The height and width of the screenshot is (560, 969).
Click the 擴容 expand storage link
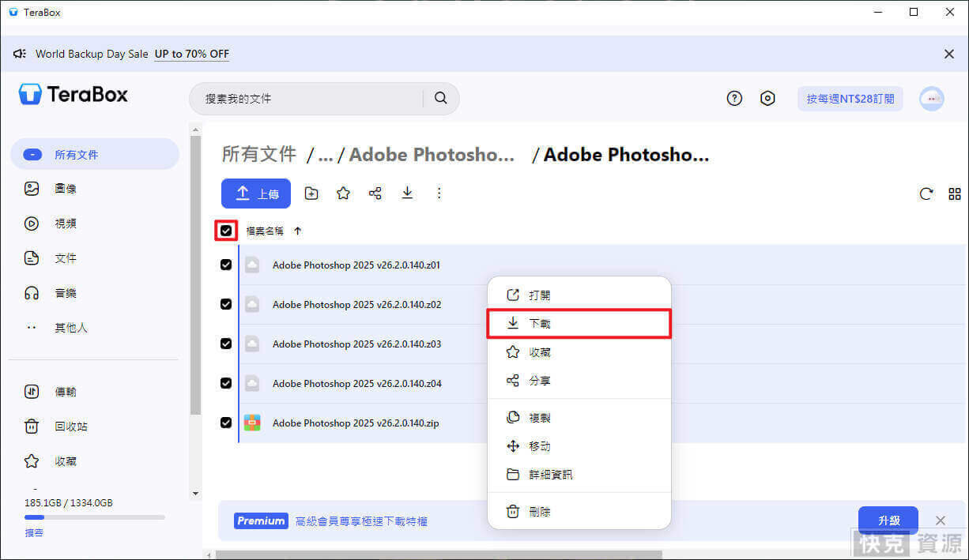pyautogui.click(x=34, y=533)
